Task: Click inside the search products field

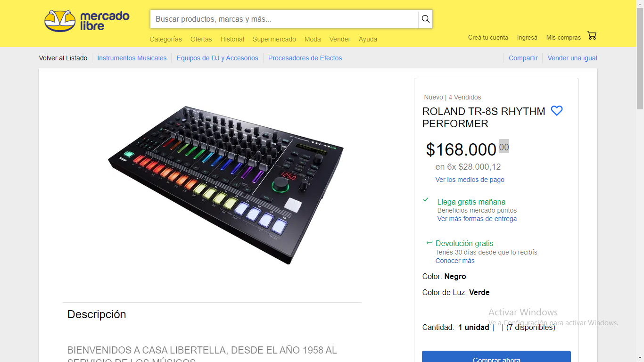Action: (283, 19)
